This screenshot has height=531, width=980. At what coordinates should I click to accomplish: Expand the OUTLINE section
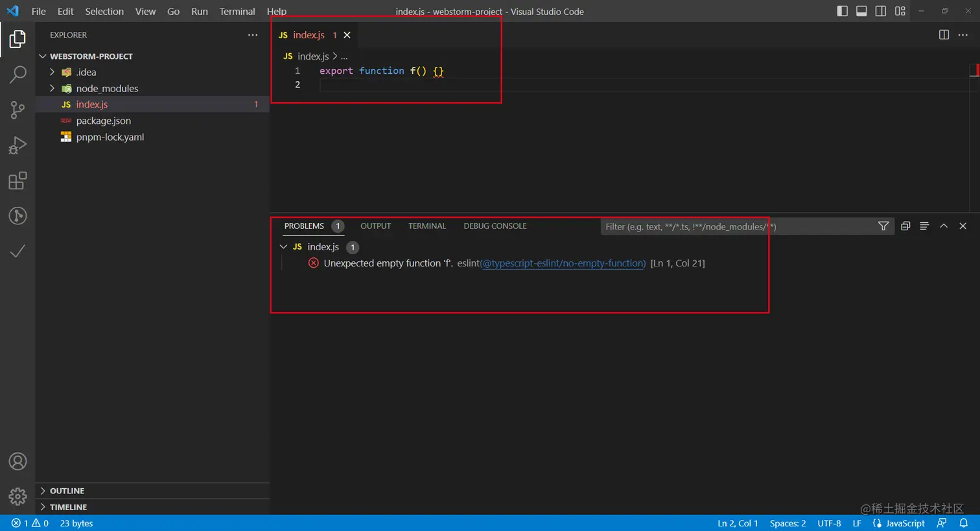tap(43, 491)
